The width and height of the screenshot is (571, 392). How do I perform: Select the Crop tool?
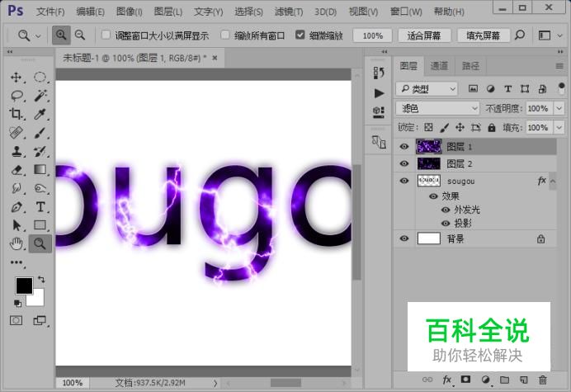16,115
